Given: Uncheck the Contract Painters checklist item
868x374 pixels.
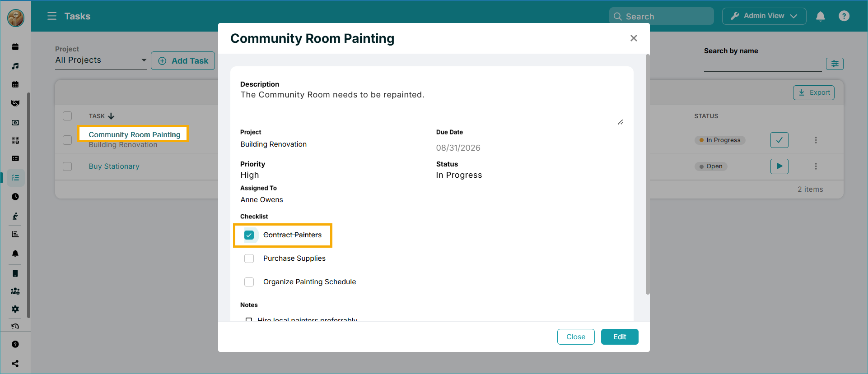Looking at the screenshot, I should [x=249, y=235].
